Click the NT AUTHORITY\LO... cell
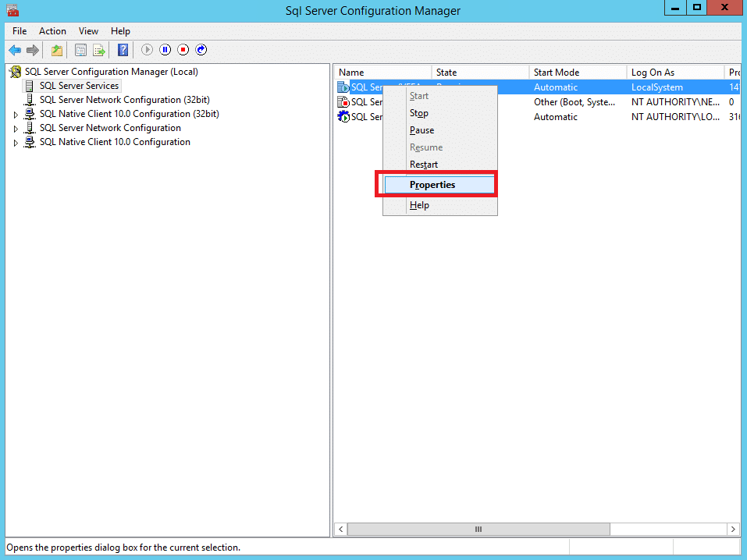This screenshot has height=560, width=747. pos(675,117)
